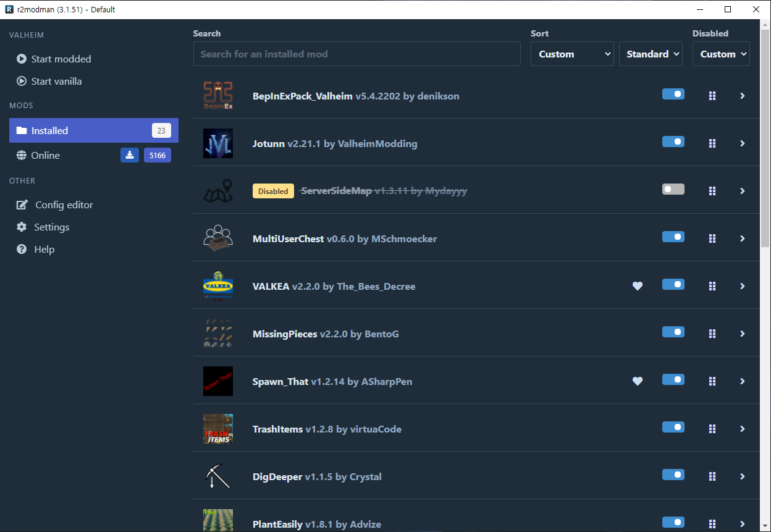Expand the BepInExPack_Valheim row chevron
Image resolution: width=771 pixels, height=532 pixels.
[743, 96]
